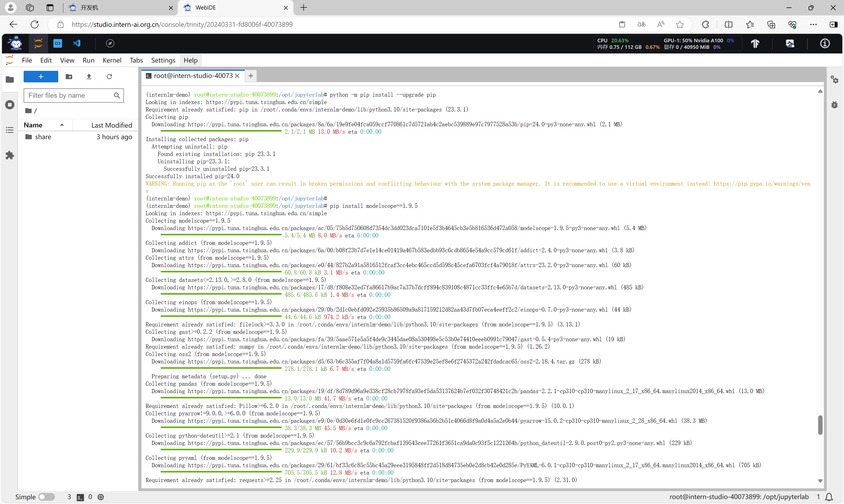Click the compass explore icon
This screenshot has width=844, height=504.
110,43
